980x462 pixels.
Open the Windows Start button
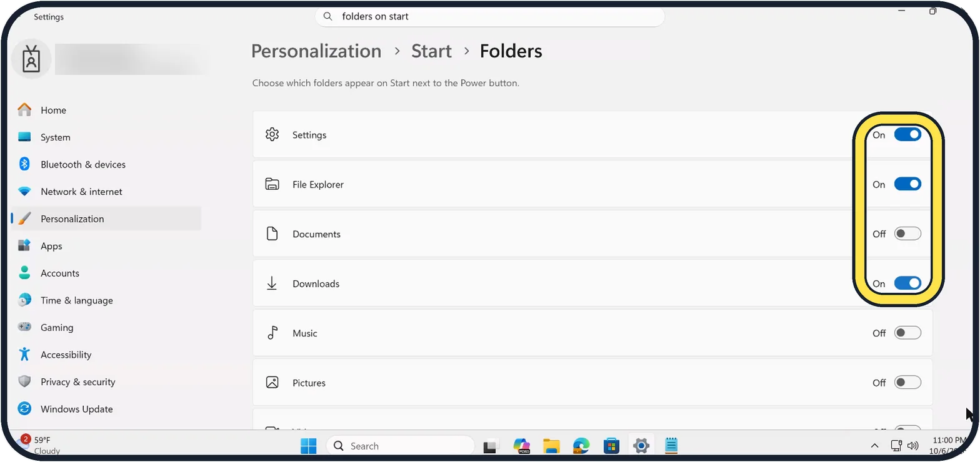[x=308, y=446]
